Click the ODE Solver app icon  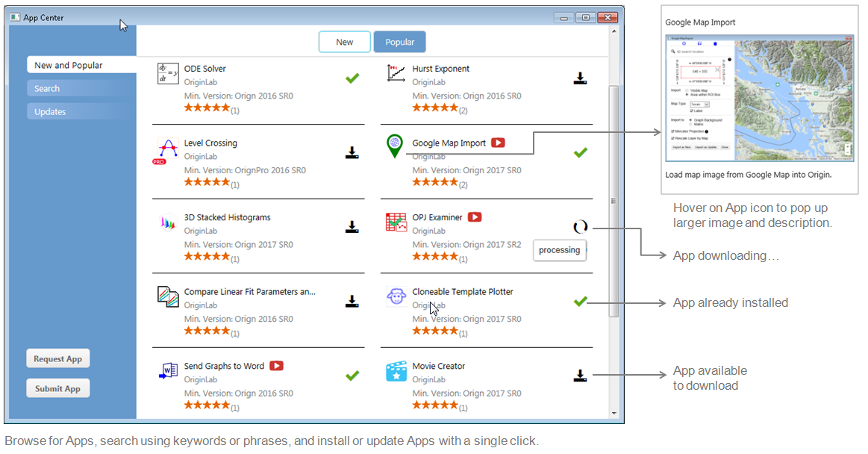(168, 74)
